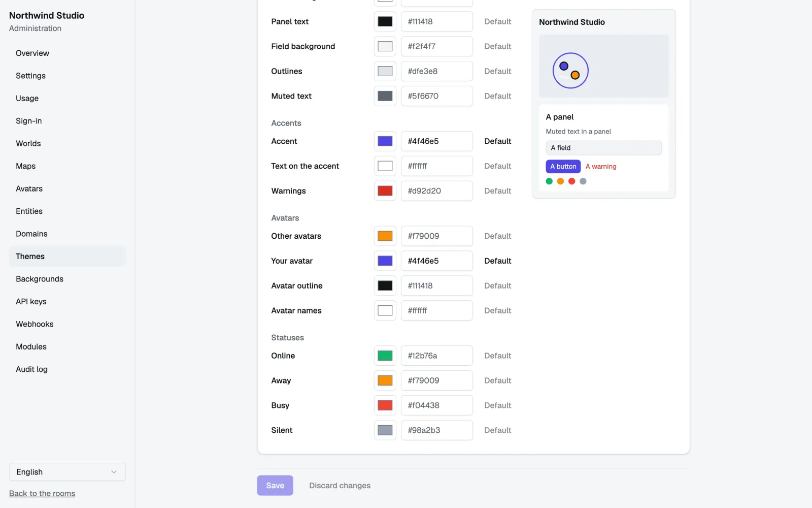Reset Warnings color to Default

pos(498,191)
